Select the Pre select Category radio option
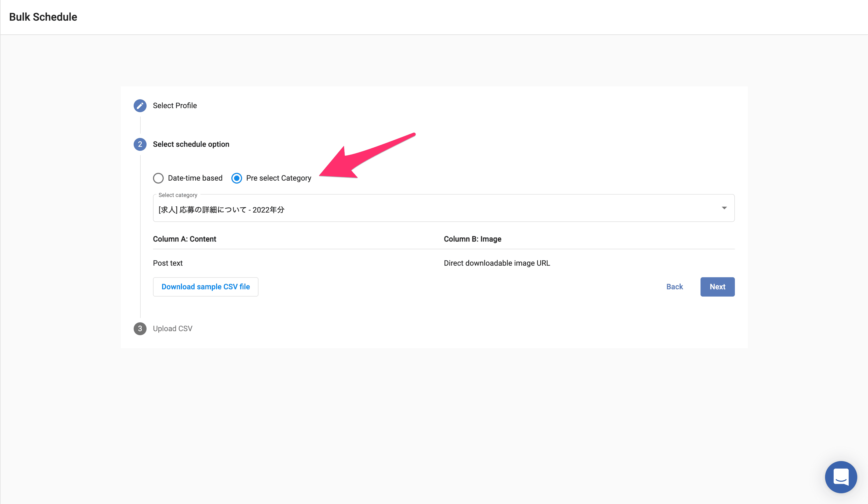The width and height of the screenshot is (868, 504). [237, 178]
